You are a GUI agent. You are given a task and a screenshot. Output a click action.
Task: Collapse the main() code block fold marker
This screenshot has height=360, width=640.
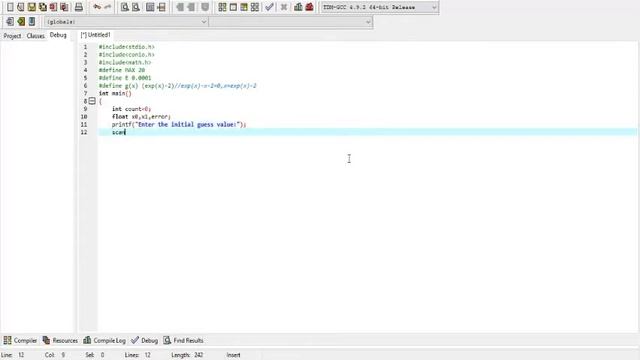(92, 101)
